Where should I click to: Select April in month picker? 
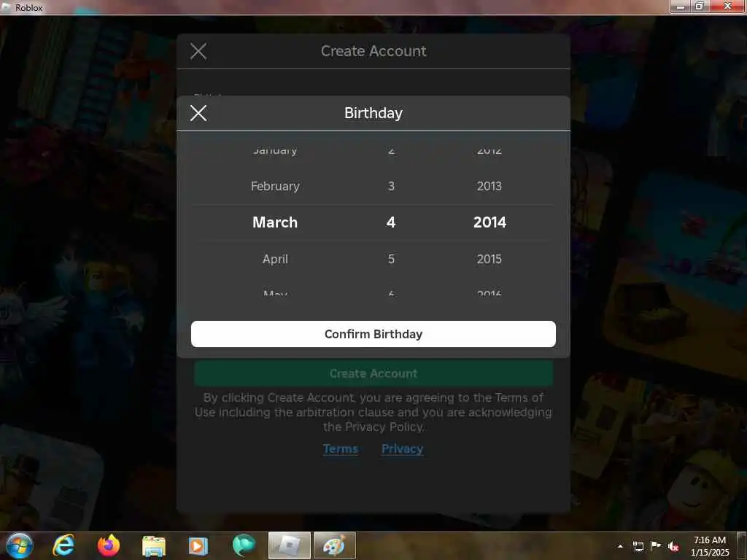275,259
